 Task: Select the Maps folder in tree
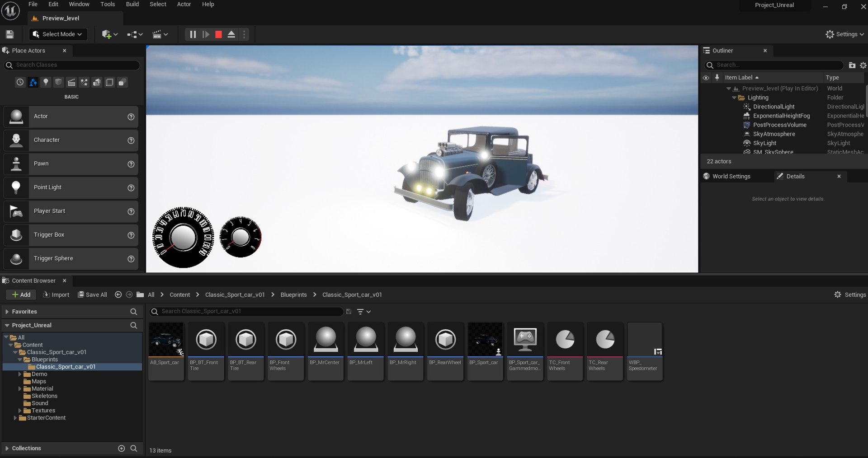[39, 382]
